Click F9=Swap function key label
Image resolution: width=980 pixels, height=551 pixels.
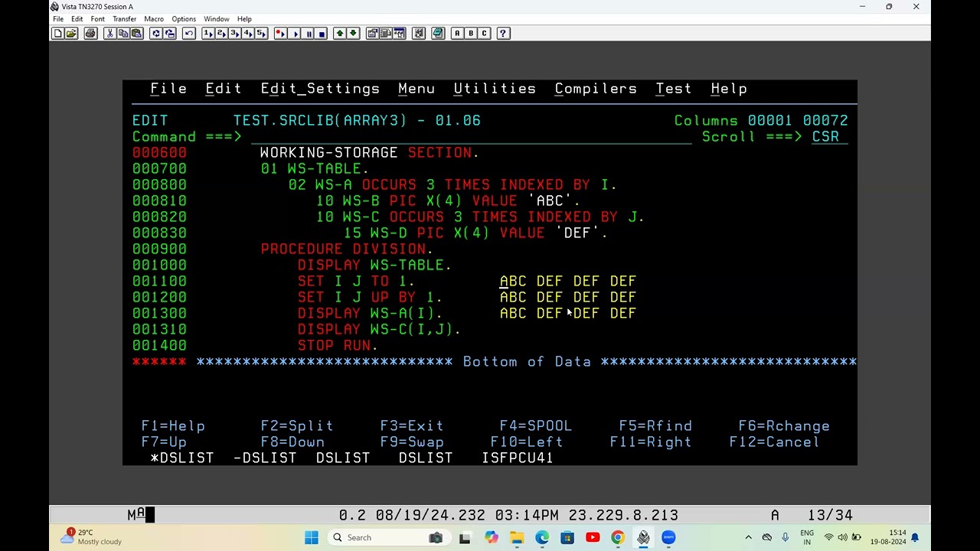pyautogui.click(x=412, y=442)
